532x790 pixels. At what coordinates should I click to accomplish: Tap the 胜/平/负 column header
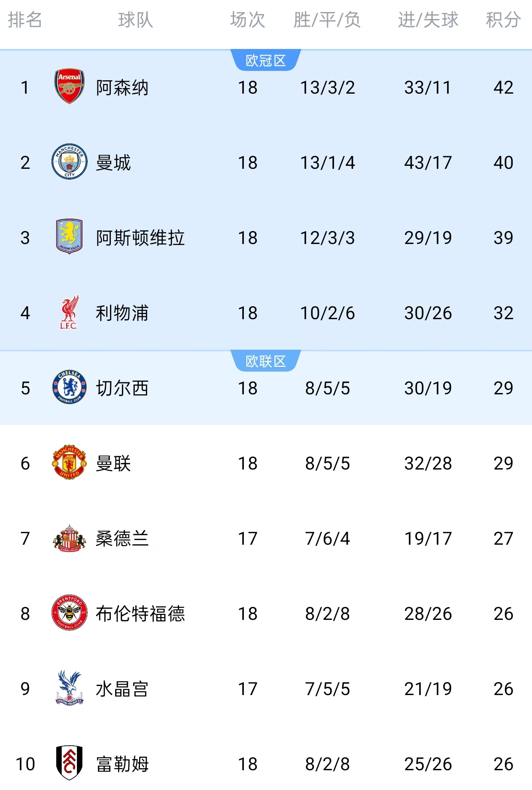(x=327, y=20)
